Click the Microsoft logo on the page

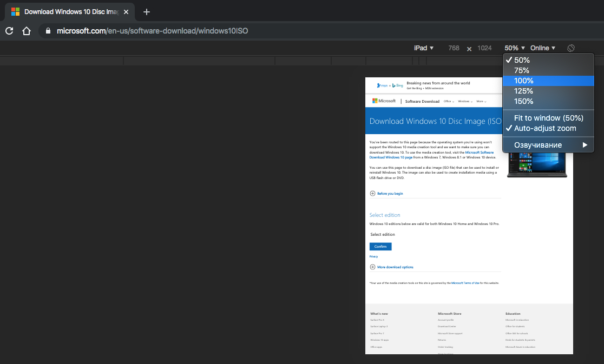pyautogui.click(x=384, y=101)
